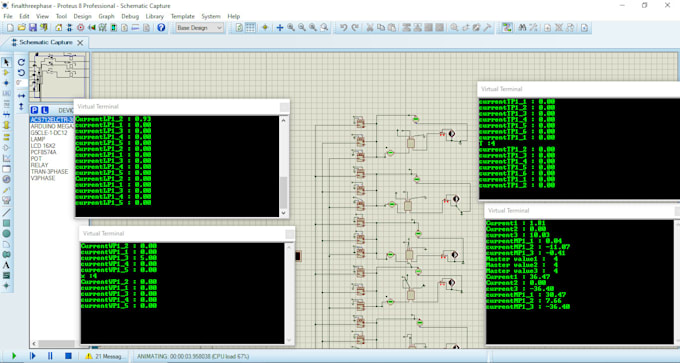Image resolution: width=680 pixels, height=363 pixels.
Task: Open the Library menu
Action: tap(155, 16)
